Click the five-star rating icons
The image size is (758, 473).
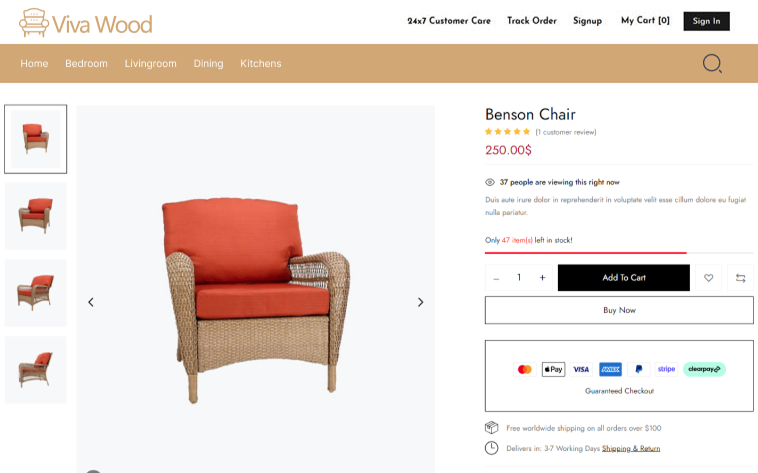[x=507, y=132]
